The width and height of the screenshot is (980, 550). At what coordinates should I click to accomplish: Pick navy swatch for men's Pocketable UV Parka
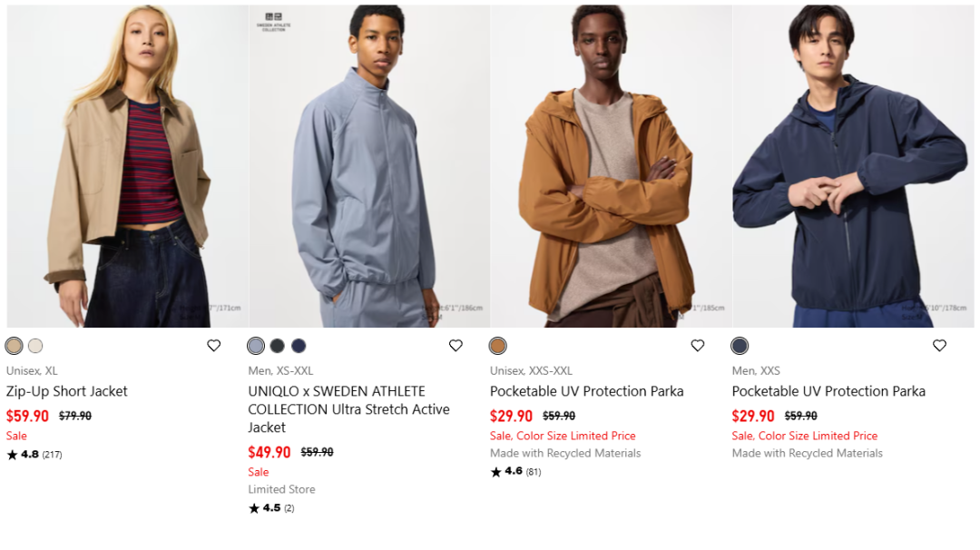point(740,346)
